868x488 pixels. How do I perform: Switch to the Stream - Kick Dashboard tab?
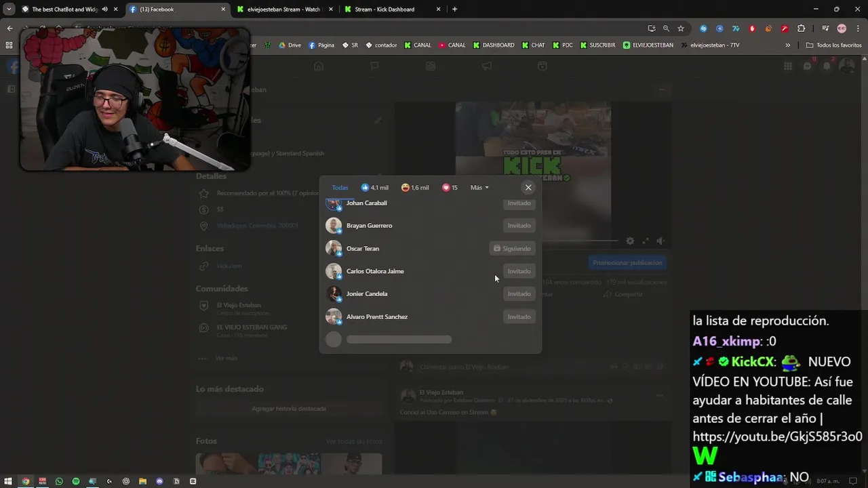[384, 9]
